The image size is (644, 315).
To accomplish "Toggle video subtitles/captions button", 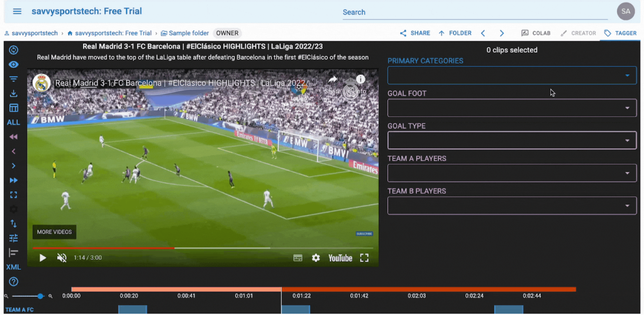I will tap(298, 258).
